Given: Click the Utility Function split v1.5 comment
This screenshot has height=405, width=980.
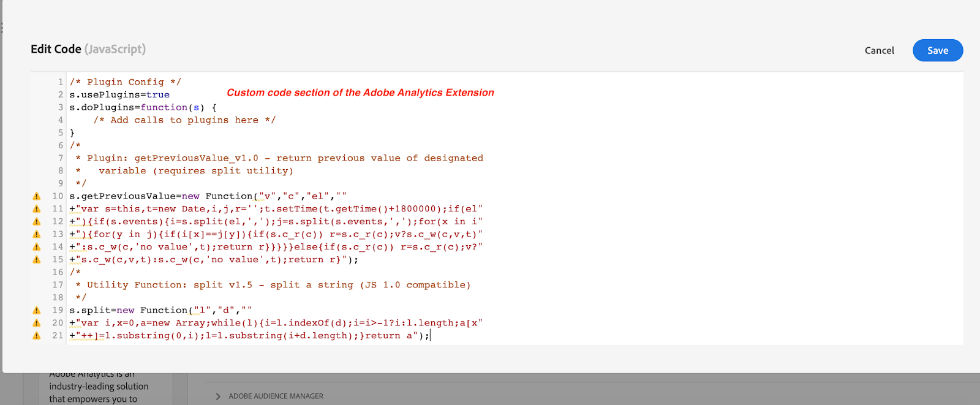Looking at the screenshot, I should (x=273, y=285).
